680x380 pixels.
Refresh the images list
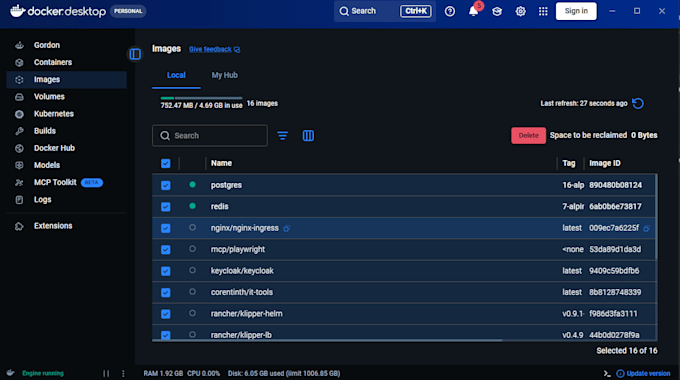tap(638, 103)
